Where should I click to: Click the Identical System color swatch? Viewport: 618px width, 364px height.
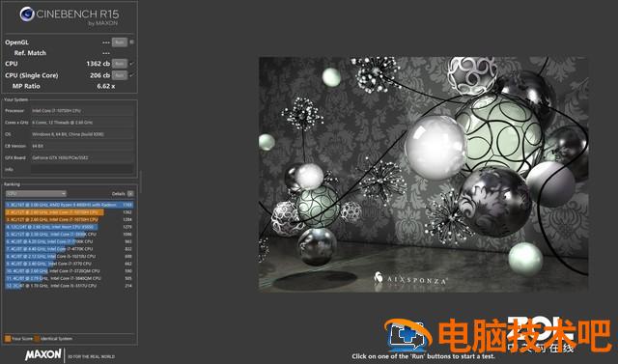click(x=37, y=338)
